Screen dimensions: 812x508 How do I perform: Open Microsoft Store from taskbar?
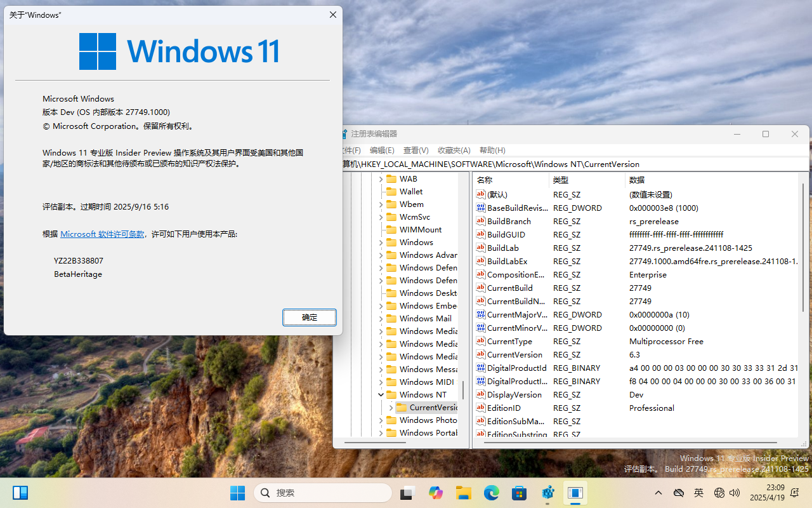click(x=520, y=493)
